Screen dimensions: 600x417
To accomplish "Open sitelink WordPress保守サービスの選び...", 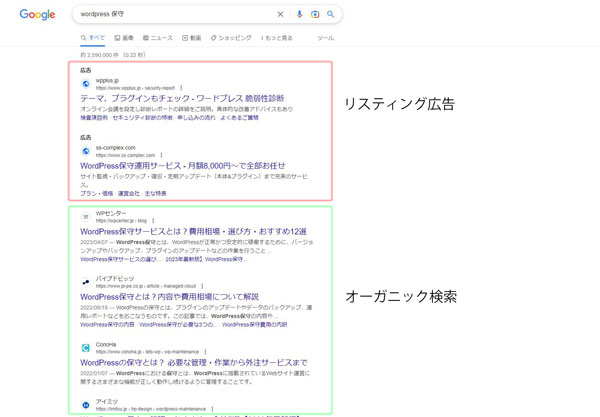I will click(121, 259).
